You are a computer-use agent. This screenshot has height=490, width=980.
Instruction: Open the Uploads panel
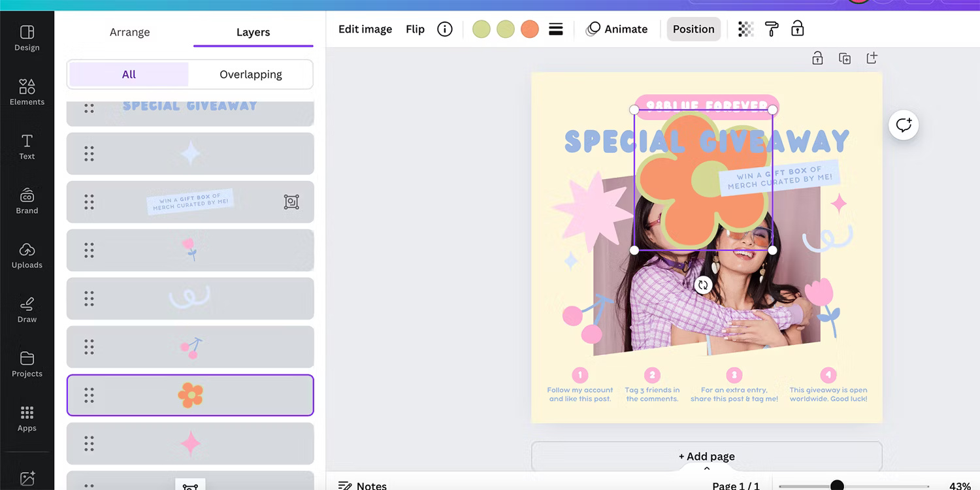coord(27,255)
